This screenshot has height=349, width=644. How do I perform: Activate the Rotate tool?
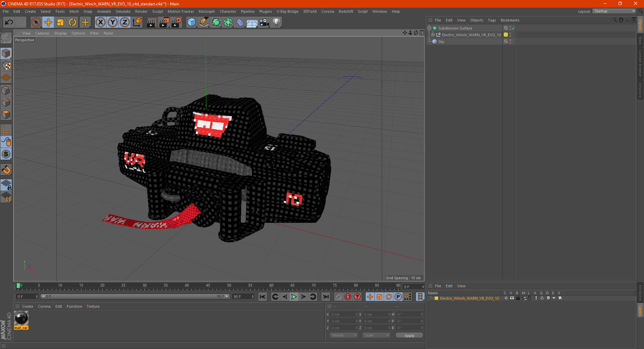coord(72,22)
